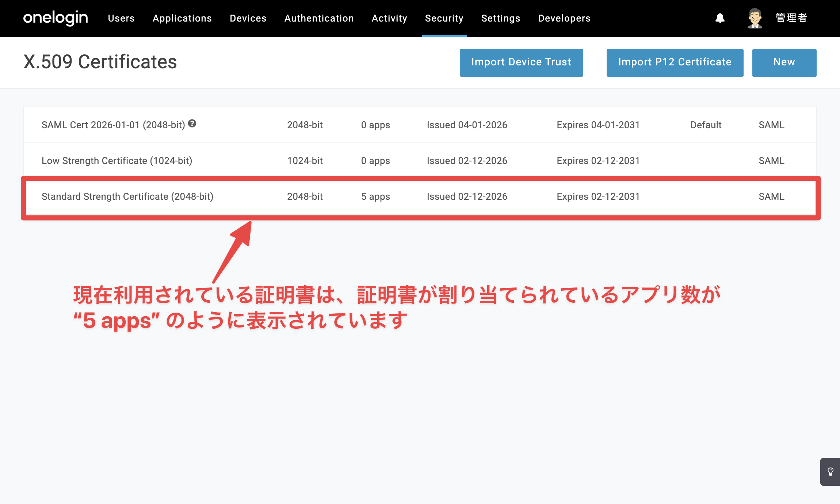
Task: Click Expires 02-12-2031 in Standard Strength row
Action: [x=598, y=196]
